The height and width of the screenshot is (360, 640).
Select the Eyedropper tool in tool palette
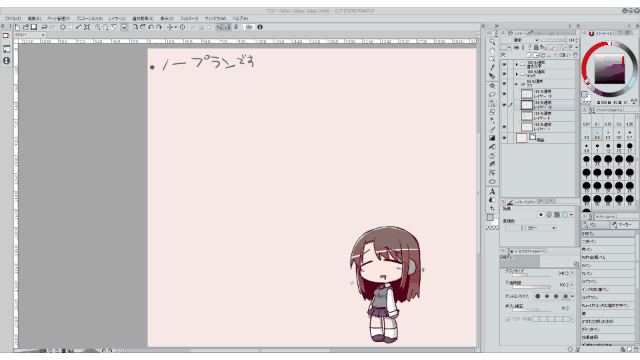(492, 68)
